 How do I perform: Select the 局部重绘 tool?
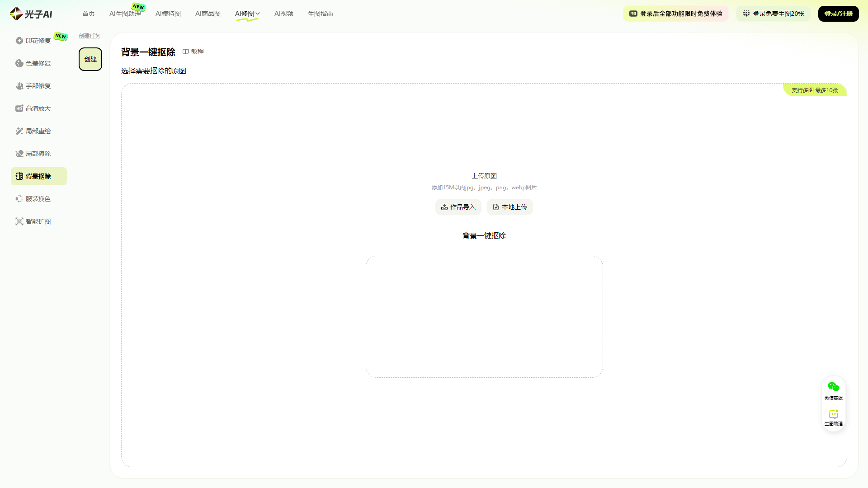pyautogui.click(x=38, y=131)
